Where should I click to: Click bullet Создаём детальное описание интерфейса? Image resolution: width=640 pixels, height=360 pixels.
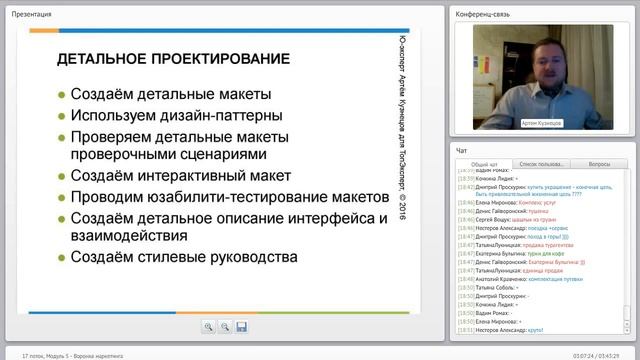click(229, 227)
